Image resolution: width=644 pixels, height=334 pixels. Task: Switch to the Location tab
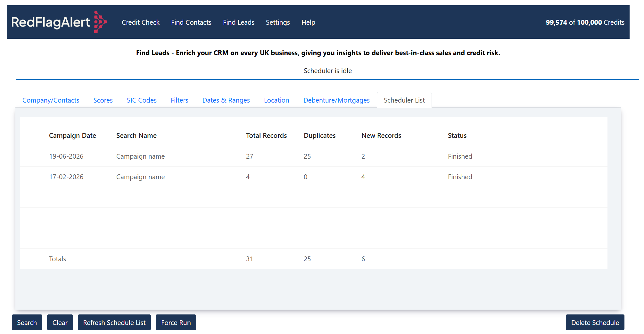coord(277,100)
